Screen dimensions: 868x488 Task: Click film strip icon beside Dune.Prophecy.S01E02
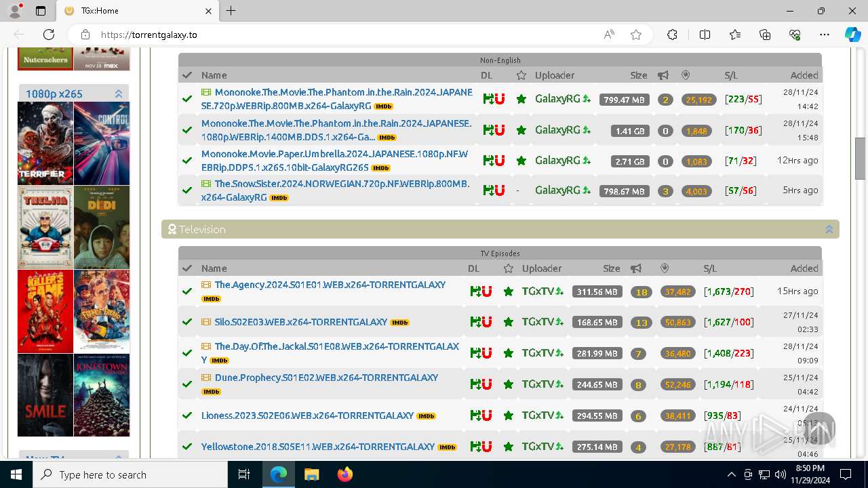206,378
